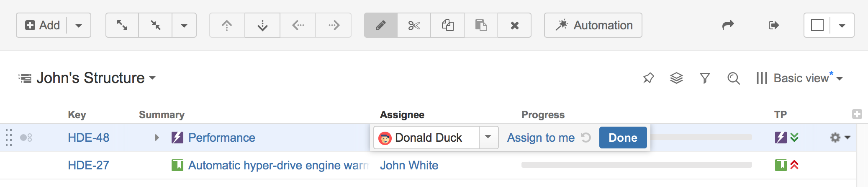Toggle the layout panel square button
This screenshot has height=187, width=868.
[x=817, y=25]
